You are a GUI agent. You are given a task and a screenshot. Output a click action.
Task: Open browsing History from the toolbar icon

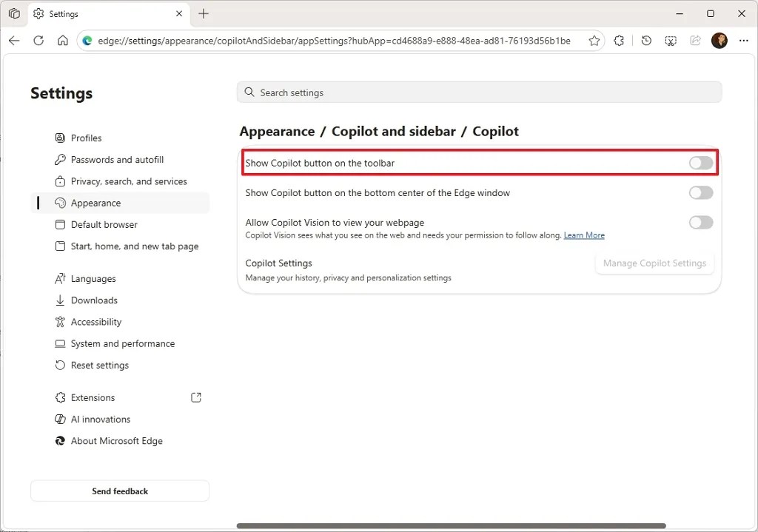pos(645,41)
